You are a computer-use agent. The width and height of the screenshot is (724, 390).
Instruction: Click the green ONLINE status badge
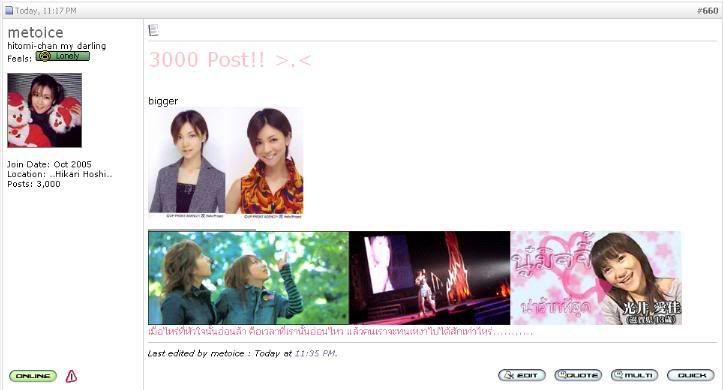(33, 376)
